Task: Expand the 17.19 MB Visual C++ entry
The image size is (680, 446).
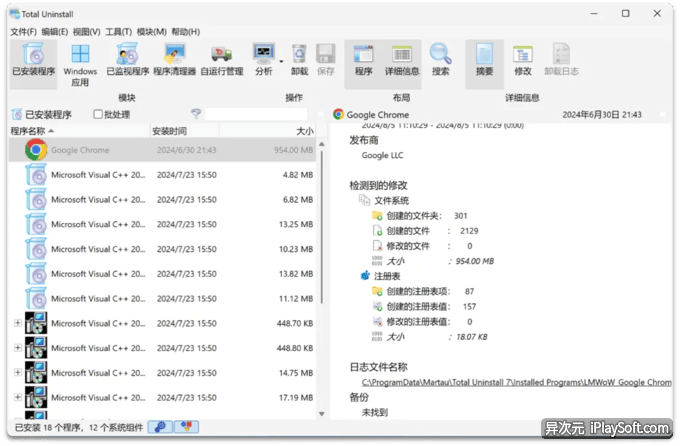Action: point(18,397)
